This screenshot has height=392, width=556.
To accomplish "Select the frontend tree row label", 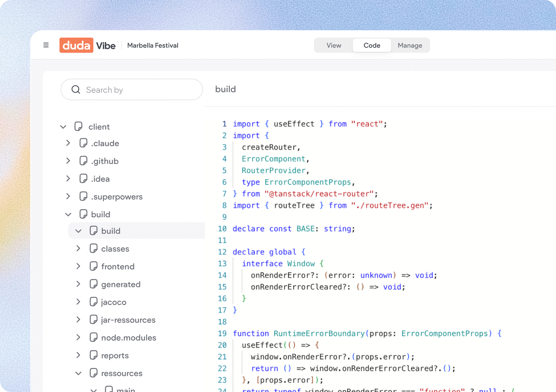I will [x=118, y=266].
